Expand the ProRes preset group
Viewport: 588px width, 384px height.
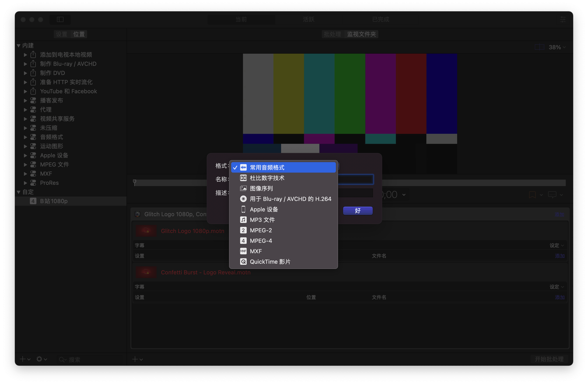point(25,183)
